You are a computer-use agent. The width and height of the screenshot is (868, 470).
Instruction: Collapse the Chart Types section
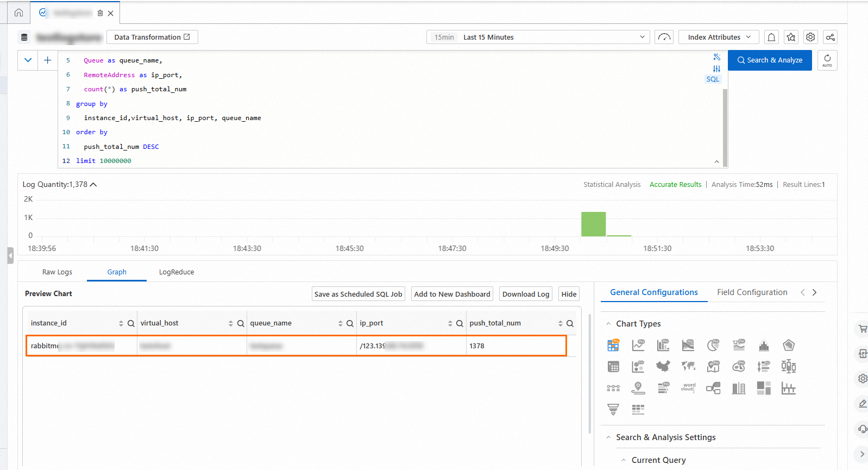608,324
